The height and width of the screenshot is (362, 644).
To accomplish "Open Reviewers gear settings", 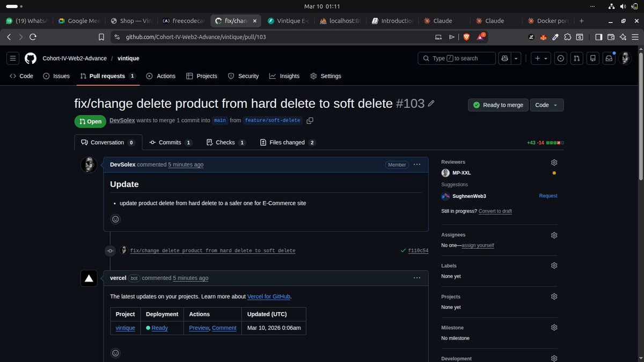I will (554, 162).
